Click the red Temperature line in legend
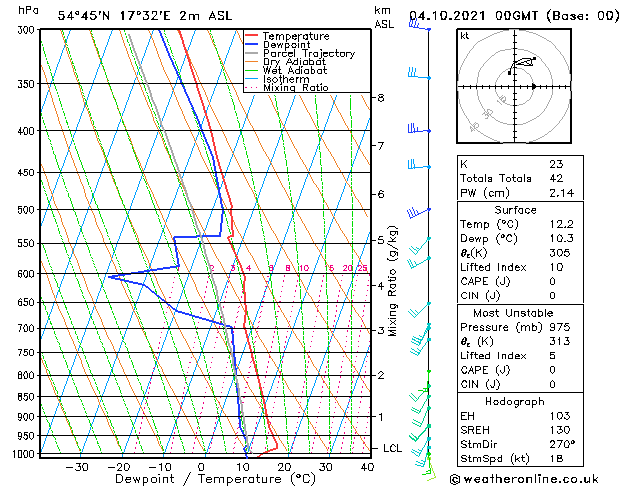The height and width of the screenshot is (486, 629). (x=251, y=36)
